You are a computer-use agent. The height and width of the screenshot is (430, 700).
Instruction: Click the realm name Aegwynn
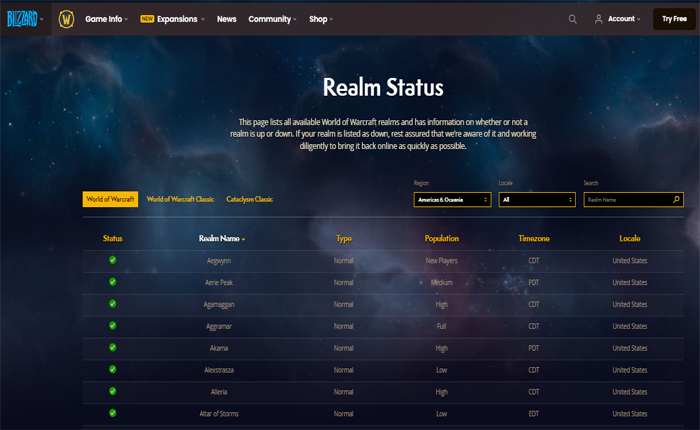(219, 261)
